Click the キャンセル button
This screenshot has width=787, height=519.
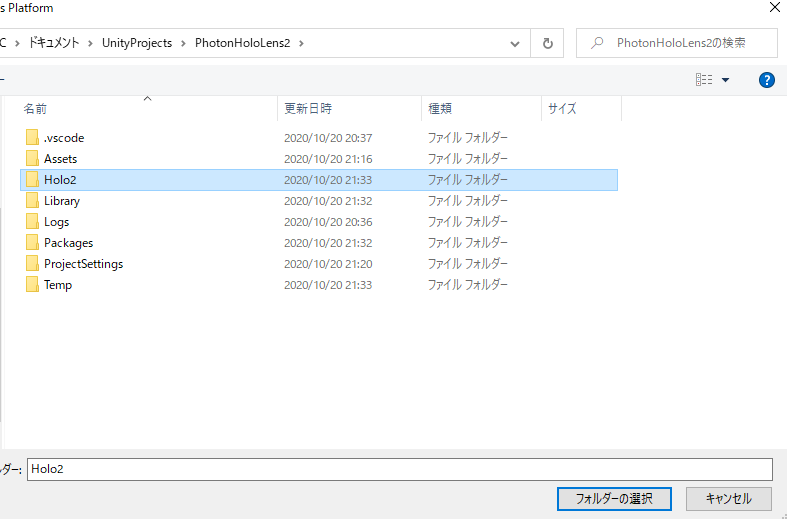pos(728,499)
